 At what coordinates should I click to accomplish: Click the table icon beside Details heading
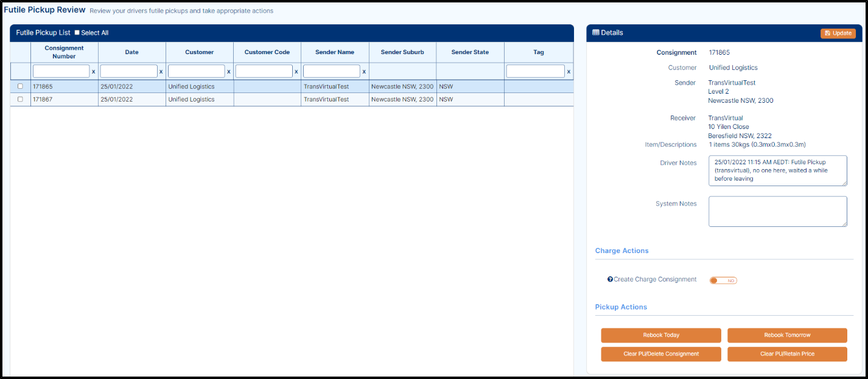pyautogui.click(x=596, y=33)
